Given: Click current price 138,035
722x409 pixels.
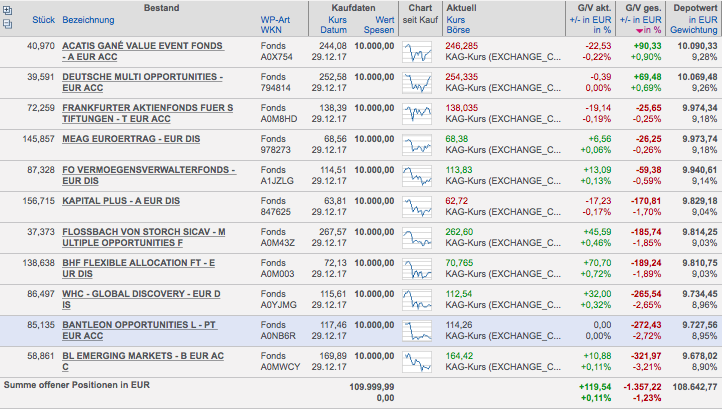Looking at the screenshot, I should click(462, 108).
